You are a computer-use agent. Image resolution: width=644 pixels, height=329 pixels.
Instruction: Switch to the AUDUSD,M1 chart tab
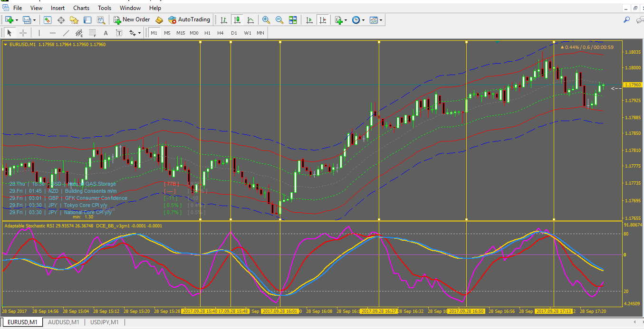[63, 322]
